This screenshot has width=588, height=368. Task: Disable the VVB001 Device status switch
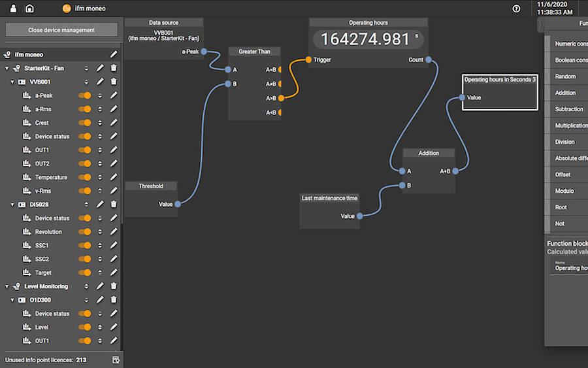pyautogui.click(x=85, y=136)
